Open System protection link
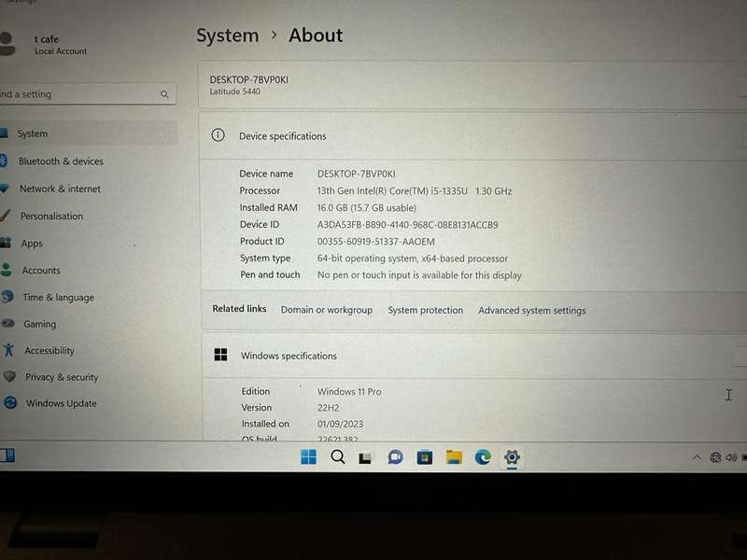The height and width of the screenshot is (560, 747). pyautogui.click(x=425, y=311)
